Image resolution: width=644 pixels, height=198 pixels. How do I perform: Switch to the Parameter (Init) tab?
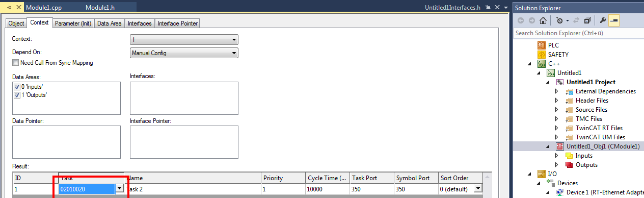(x=73, y=23)
